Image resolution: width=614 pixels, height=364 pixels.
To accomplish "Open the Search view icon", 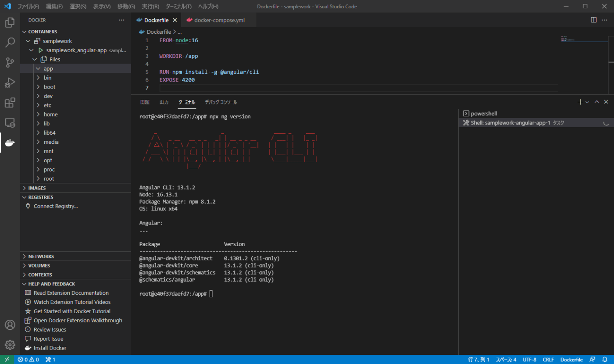I will click(x=10, y=43).
